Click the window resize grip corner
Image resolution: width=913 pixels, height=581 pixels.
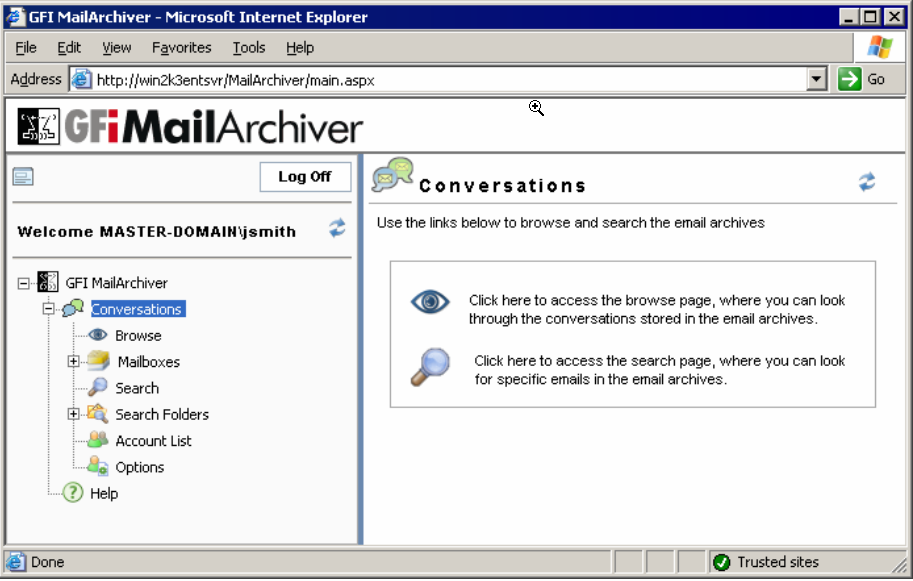pos(900,564)
